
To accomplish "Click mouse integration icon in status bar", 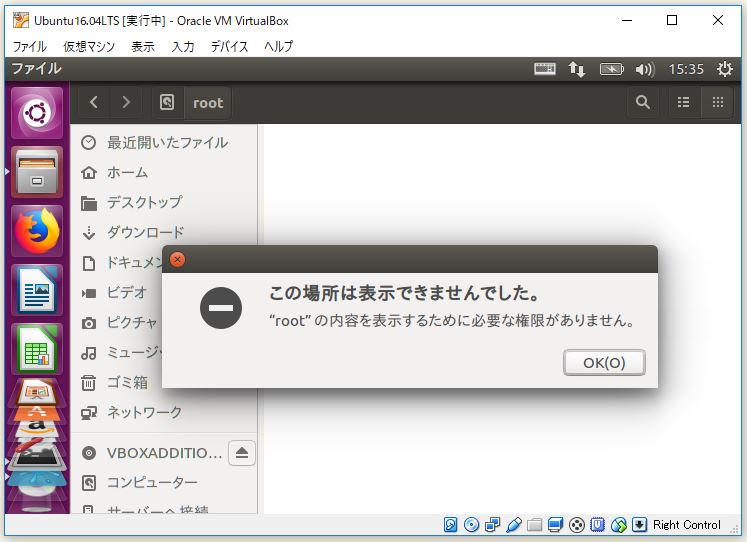I will [619, 525].
